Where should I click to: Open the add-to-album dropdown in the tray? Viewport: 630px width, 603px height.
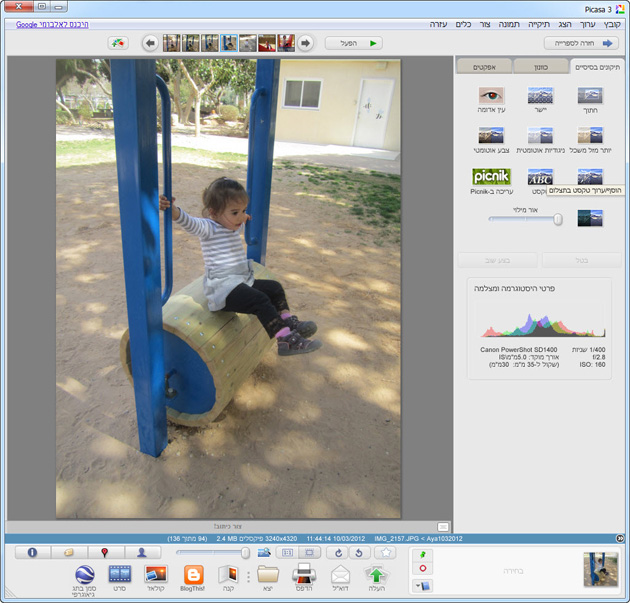(x=423, y=586)
